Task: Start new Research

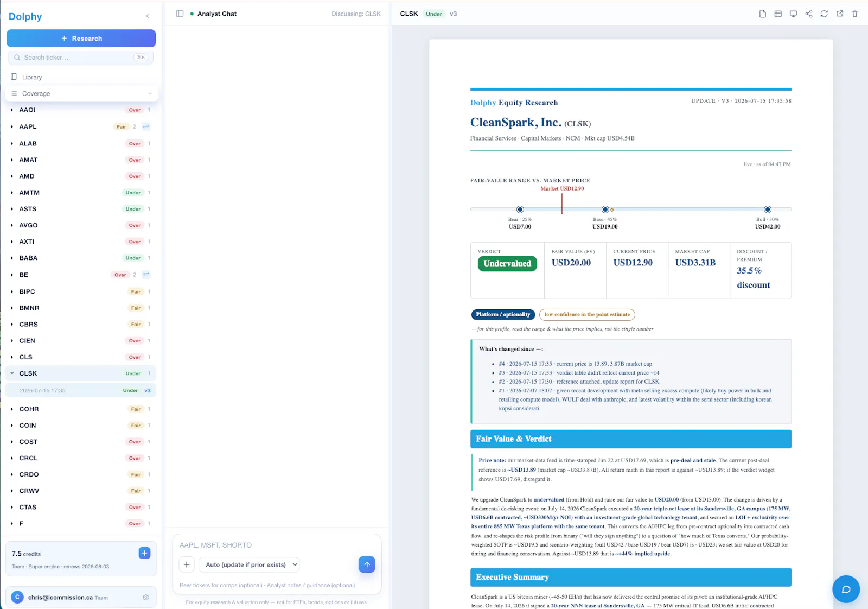Action: pyautogui.click(x=81, y=39)
